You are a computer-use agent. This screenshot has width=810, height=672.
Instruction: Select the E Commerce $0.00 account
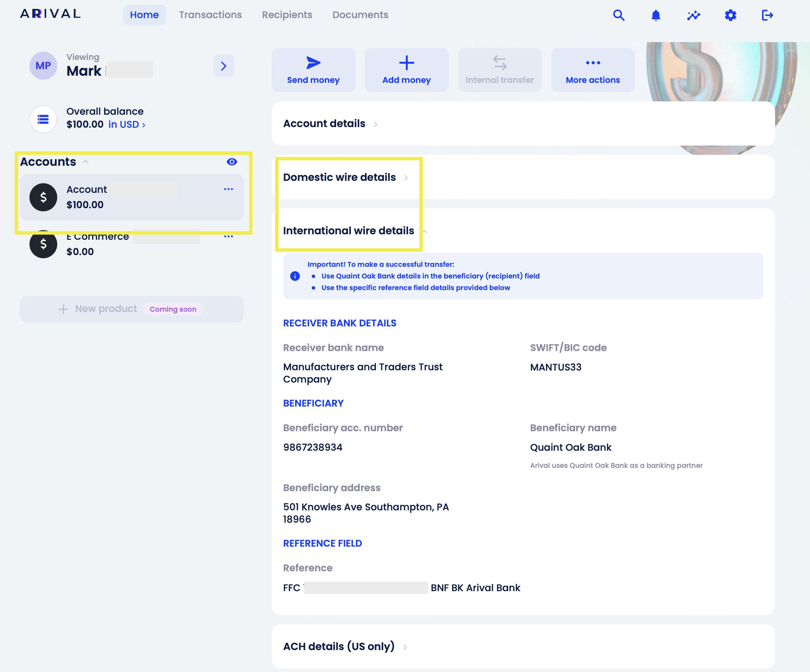[x=132, y=244]
